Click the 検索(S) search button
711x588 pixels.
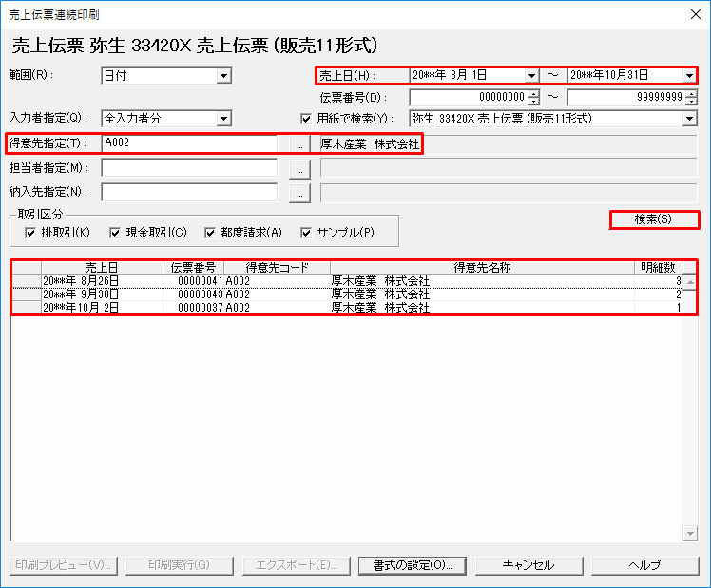[x=654, y=219]
